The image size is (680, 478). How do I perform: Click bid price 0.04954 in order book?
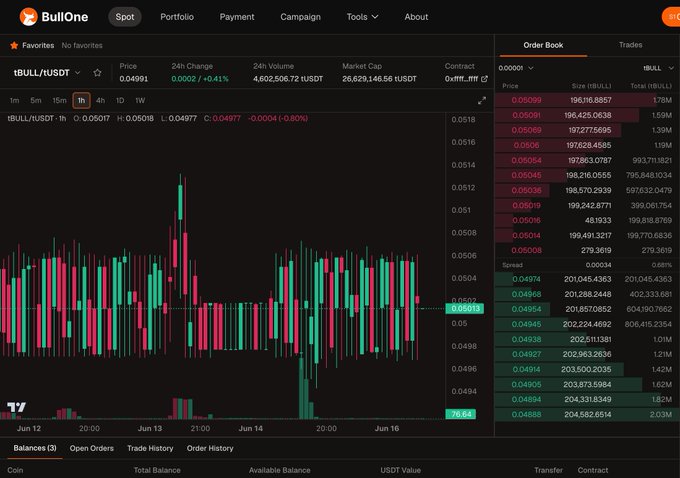(526, 309)
